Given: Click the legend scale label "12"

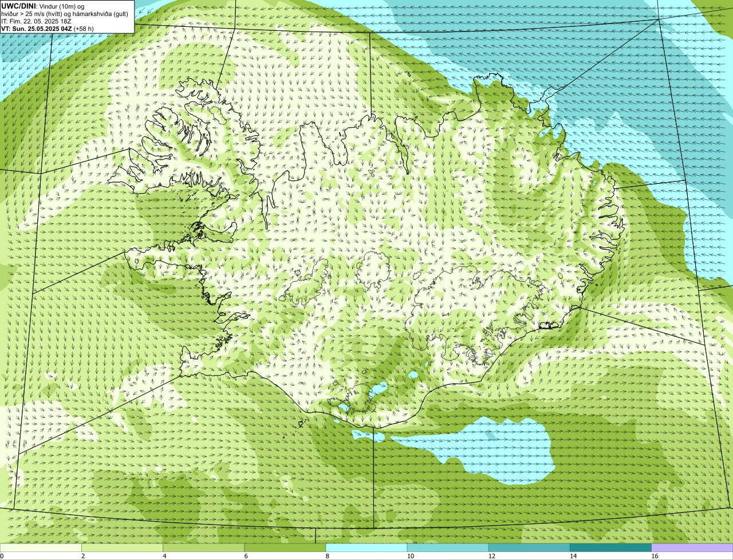Looking at the screenshot, I should [492, 556].
